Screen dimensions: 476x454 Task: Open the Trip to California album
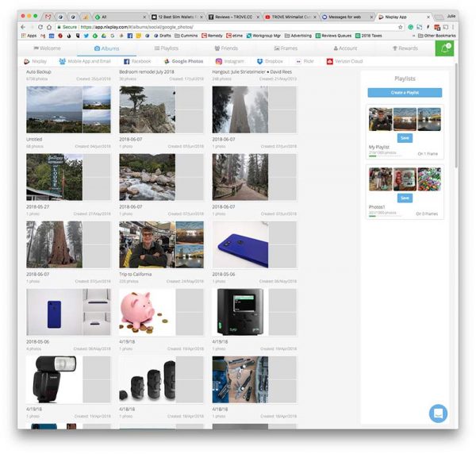[x=161, y=244]
